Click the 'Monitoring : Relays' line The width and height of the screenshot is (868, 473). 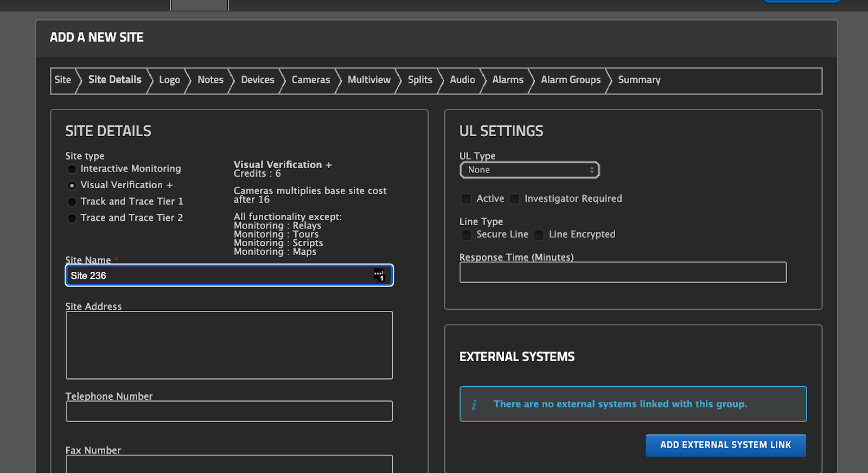[277, 226]
